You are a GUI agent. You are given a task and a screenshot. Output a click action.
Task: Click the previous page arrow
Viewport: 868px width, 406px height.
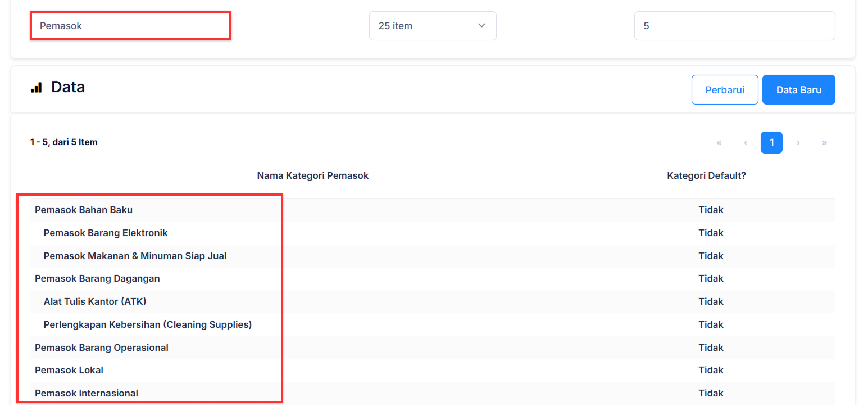click(746, 143)
